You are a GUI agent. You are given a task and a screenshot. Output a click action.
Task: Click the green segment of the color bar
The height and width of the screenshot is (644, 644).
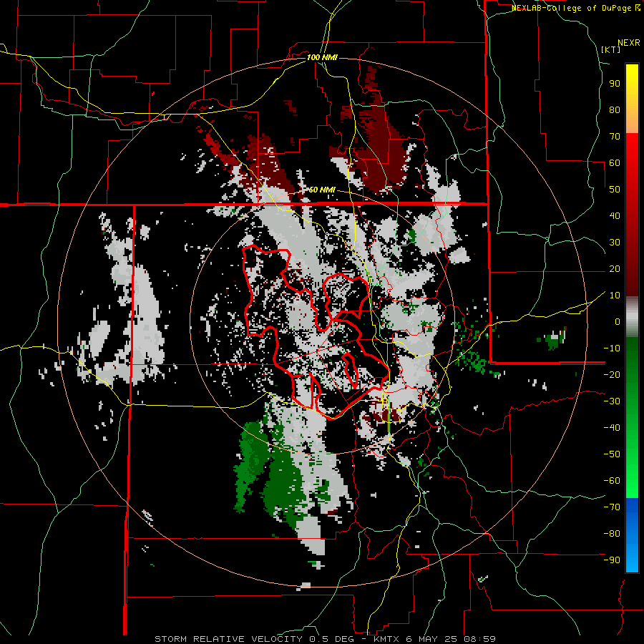pos(632,417)
